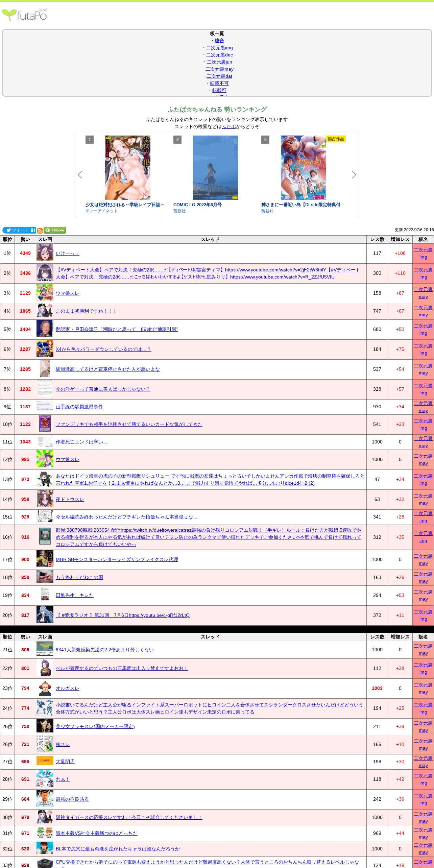Open 駅員激高してるけど thread
Screen dimensions: 434x868
pyautogui.click(x=108, y=369)
